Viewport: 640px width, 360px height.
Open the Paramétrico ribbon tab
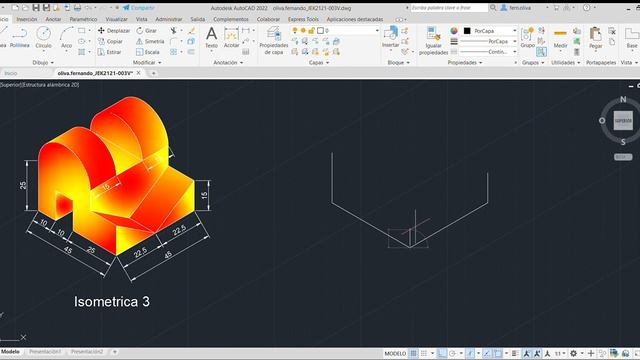click(x=83, y=19)
